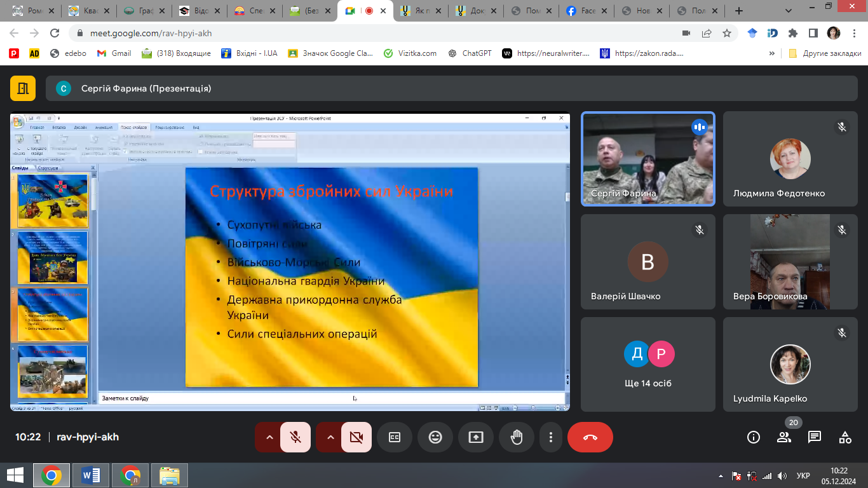
Task: Open a new browser tab
Action: pyautogui.click(x=738, y=11)
